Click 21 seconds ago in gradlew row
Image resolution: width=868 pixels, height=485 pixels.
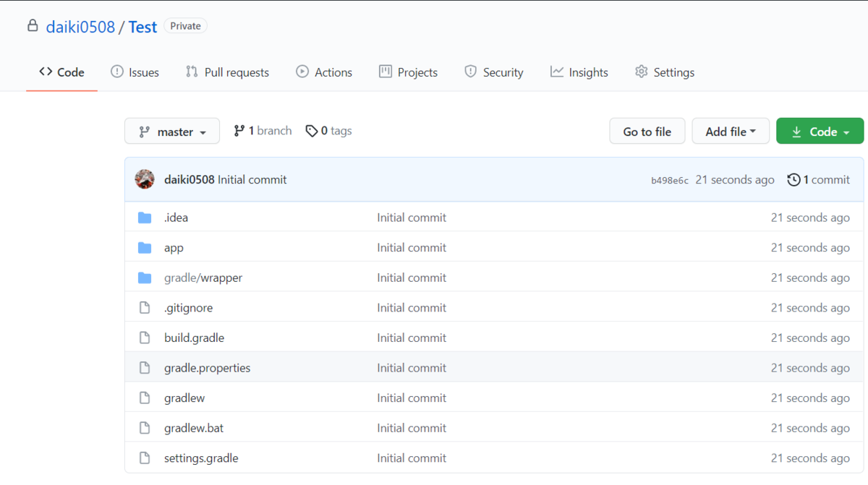pos(810,398)
